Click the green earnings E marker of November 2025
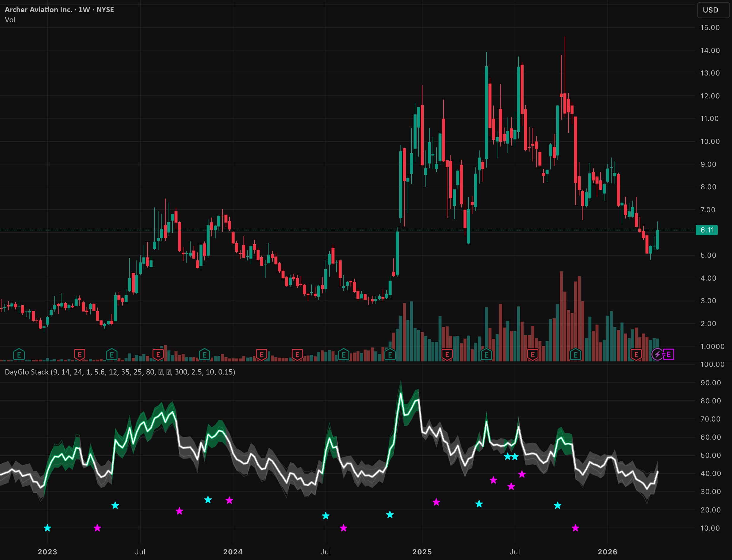This screenshot has height=560, width=732. point(576,355)
